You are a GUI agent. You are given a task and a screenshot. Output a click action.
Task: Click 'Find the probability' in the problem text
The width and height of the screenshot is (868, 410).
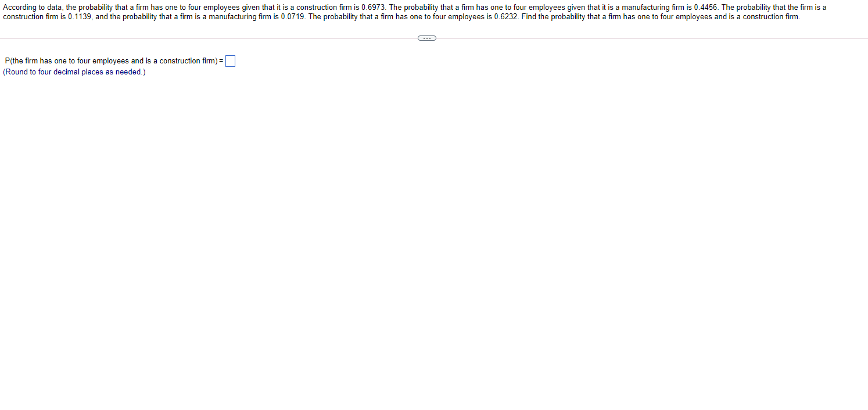[x=555, y=17]
